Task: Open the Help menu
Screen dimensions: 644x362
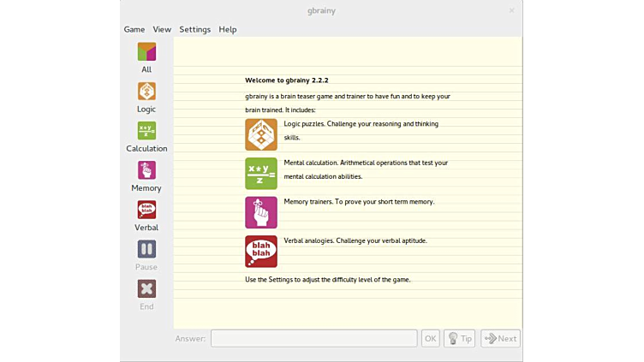Action: [x=228, y=29]
